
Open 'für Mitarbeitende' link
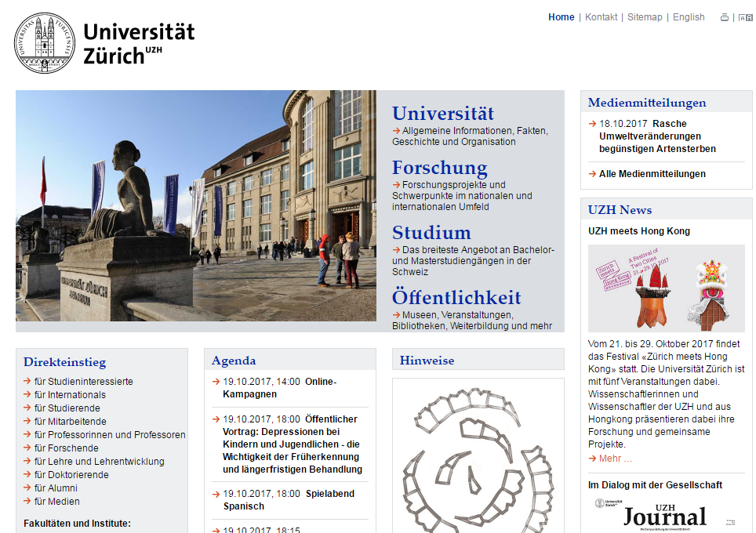tap(71, 421)
